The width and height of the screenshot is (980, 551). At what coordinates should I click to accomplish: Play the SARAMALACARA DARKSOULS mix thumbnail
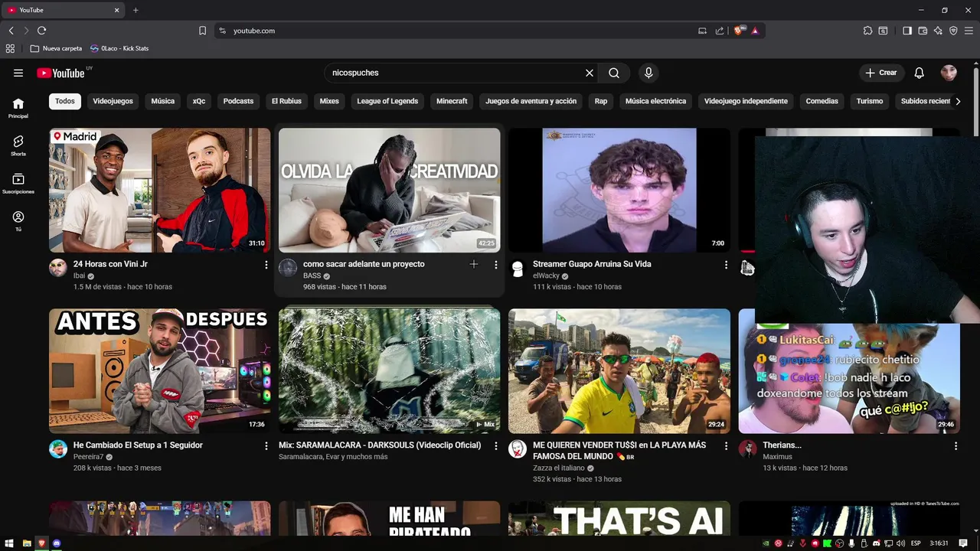click(389, 371)
